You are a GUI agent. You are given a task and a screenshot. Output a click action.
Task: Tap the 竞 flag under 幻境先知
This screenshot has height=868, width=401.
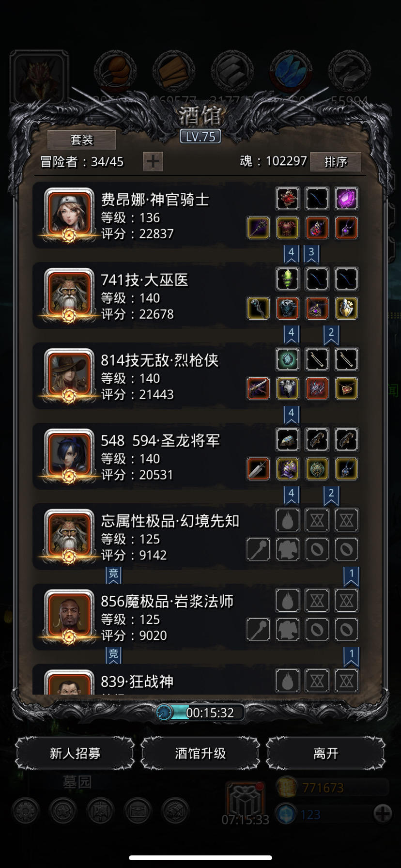click(x=113, y=575)
